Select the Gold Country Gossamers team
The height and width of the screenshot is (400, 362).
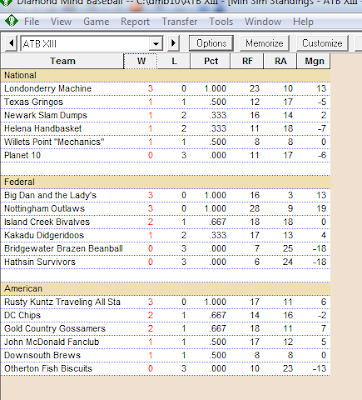click(55, 329)
